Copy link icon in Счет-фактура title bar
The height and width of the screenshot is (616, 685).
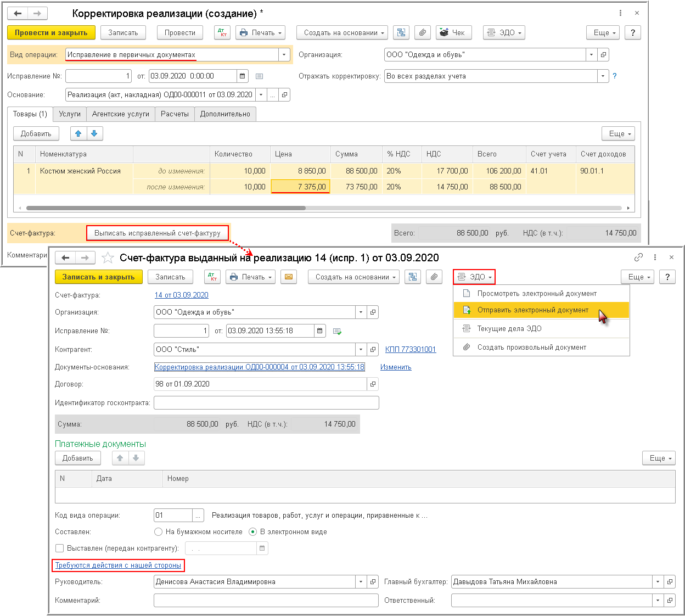coord(638,257)
